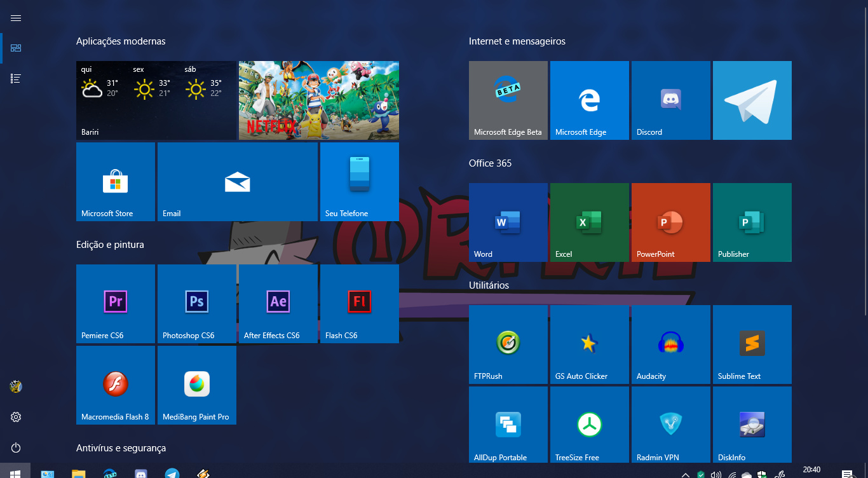868x478 pixels.
Task: Open the AllDup Portable tile
Action: point(508,425)
